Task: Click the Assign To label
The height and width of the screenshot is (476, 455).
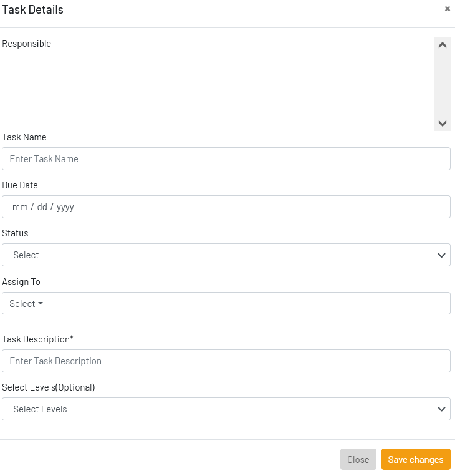Action: click(x=21, y=282)
